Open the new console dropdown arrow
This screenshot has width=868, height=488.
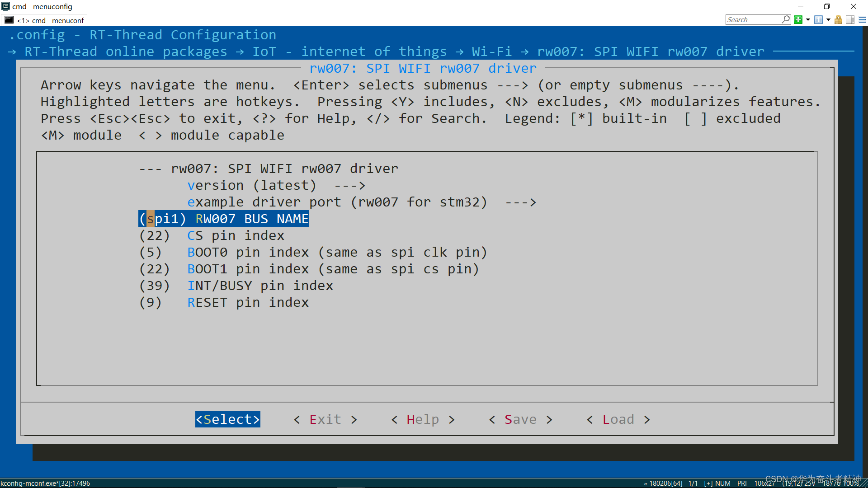click(808, 19)
